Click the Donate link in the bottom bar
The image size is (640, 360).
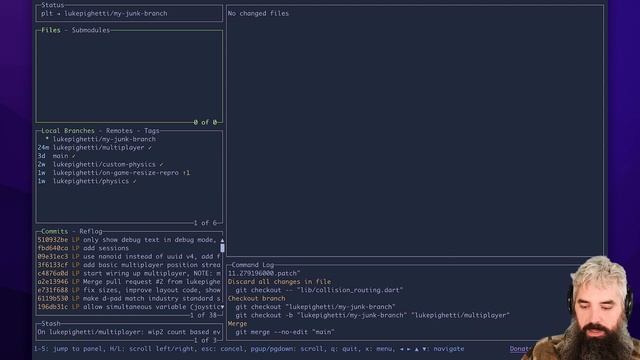click(x=519, y=349)
